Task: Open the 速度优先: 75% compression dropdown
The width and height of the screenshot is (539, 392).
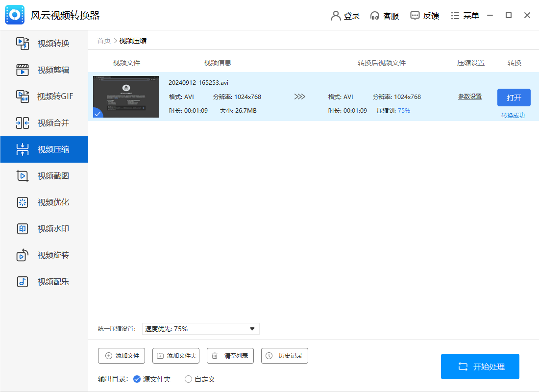Action: click(x=200, y=328)
